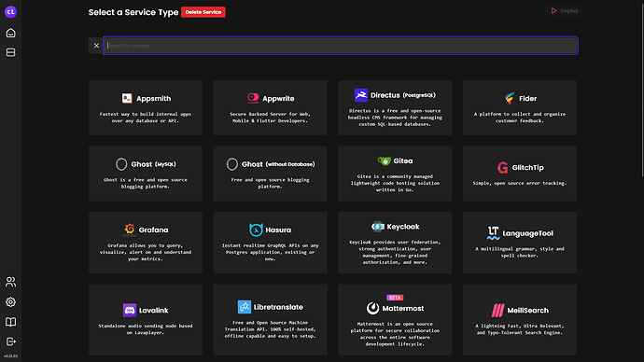Click Appsmith description about internal apps
The width and height of the screenshot is (644, 362).
click(x=146, y=118)
